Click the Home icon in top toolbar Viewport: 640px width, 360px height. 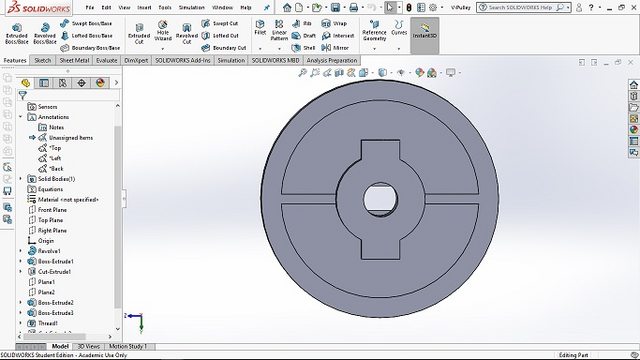287,7
